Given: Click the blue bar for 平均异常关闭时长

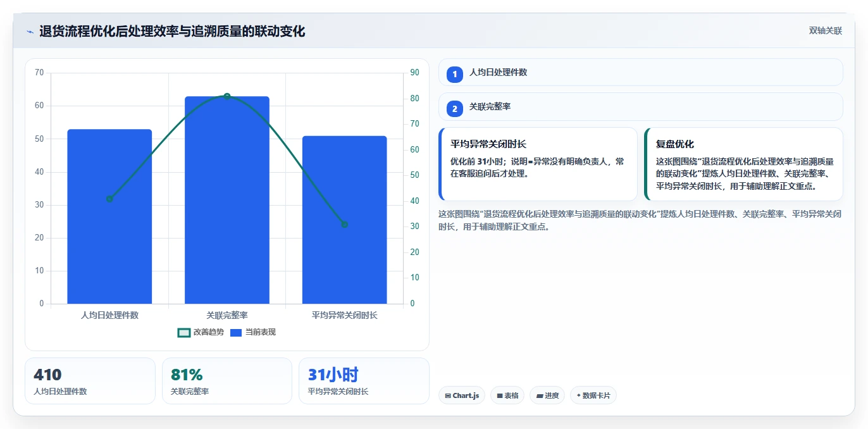Looking at the screenshot, I should [x=344, y=220].
